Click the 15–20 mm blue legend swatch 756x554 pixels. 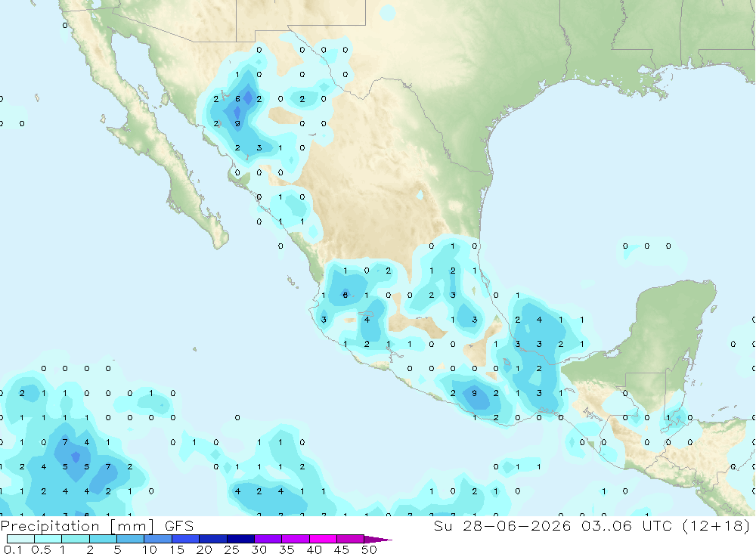coord(186,539)
